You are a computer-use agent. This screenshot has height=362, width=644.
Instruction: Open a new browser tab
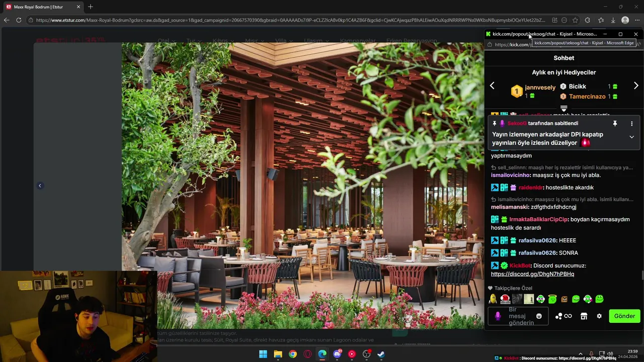[91, 7]
